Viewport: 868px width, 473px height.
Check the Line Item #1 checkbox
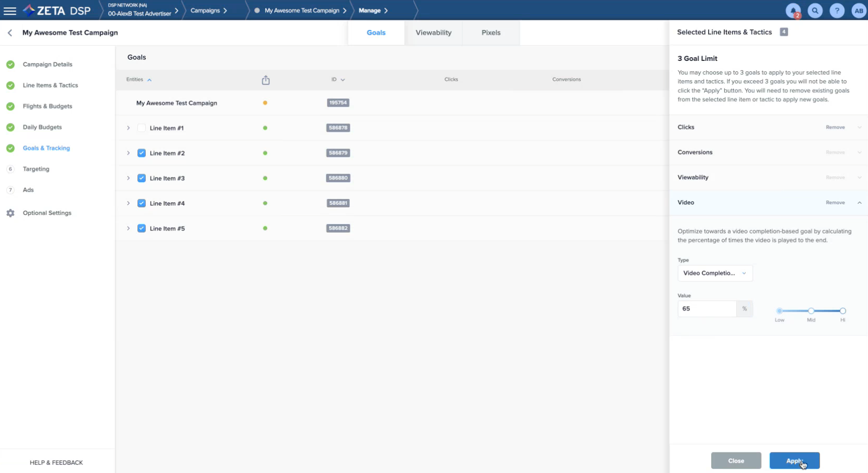point(142,128)
